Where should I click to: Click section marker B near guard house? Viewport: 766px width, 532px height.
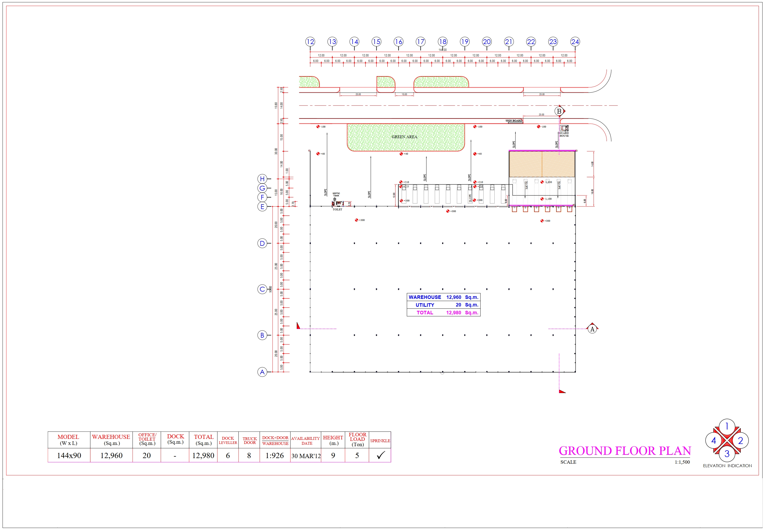pos(559,111)
